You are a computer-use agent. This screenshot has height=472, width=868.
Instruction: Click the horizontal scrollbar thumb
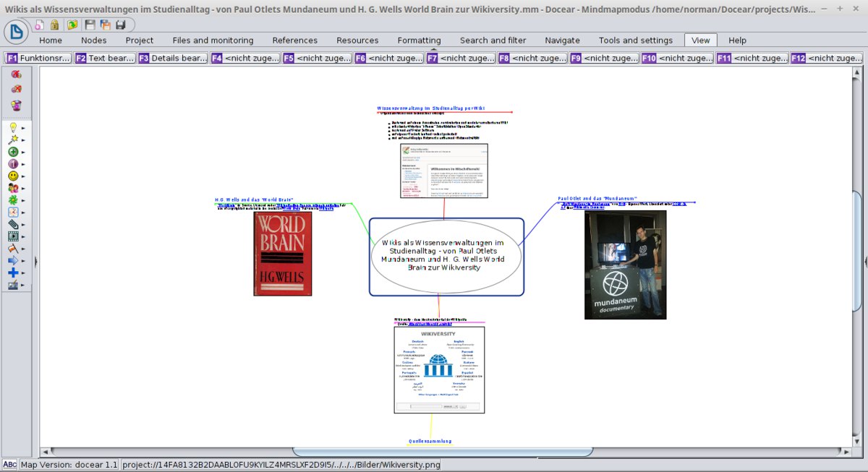coord(443,452)
